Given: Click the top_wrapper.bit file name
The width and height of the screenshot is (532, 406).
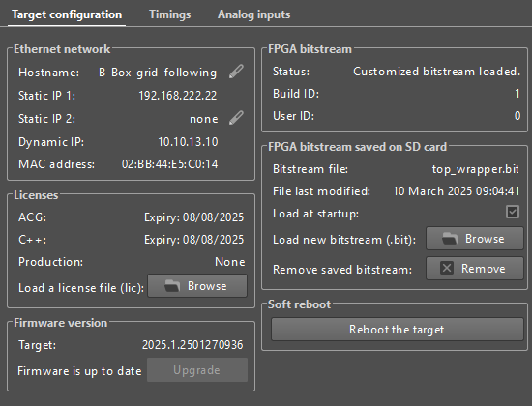Looking at the screenshot, I should pyautogui.click(x=475, y=169).
